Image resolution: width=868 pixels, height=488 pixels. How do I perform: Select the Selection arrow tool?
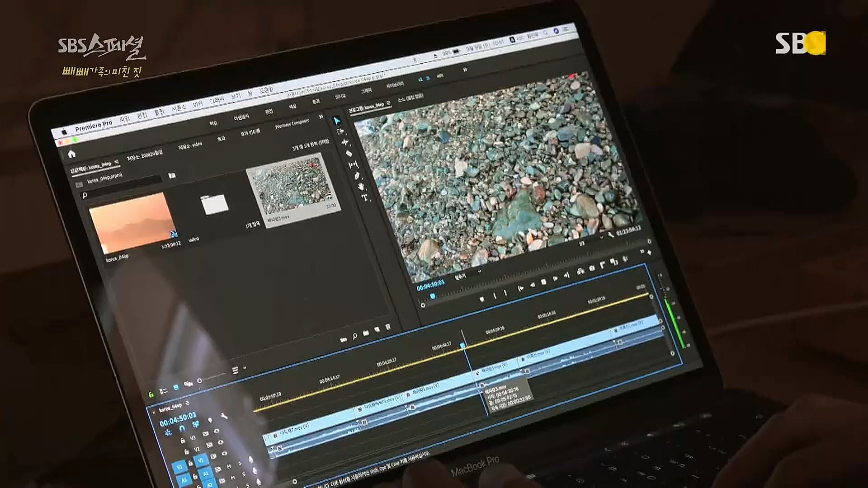click(337, 121)
